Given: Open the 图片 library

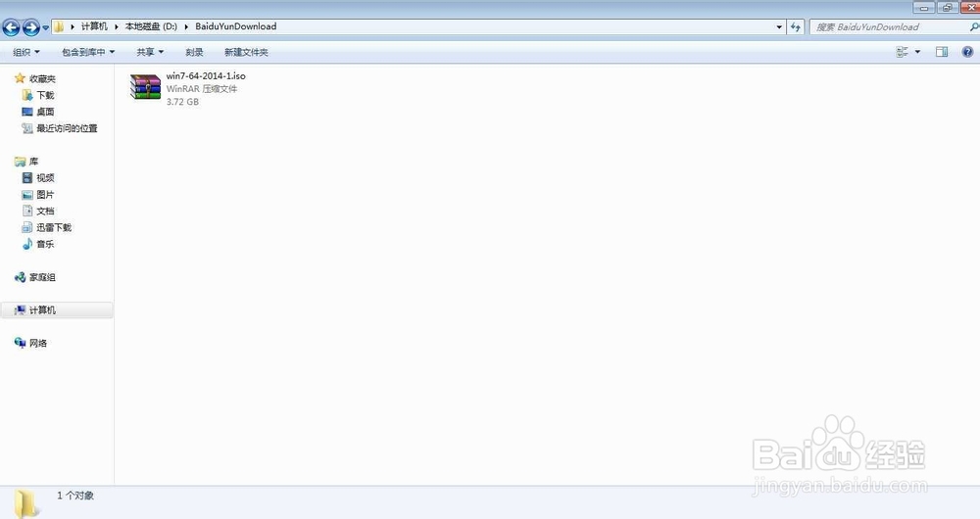Looking at the screenshot, I should 45,194.
